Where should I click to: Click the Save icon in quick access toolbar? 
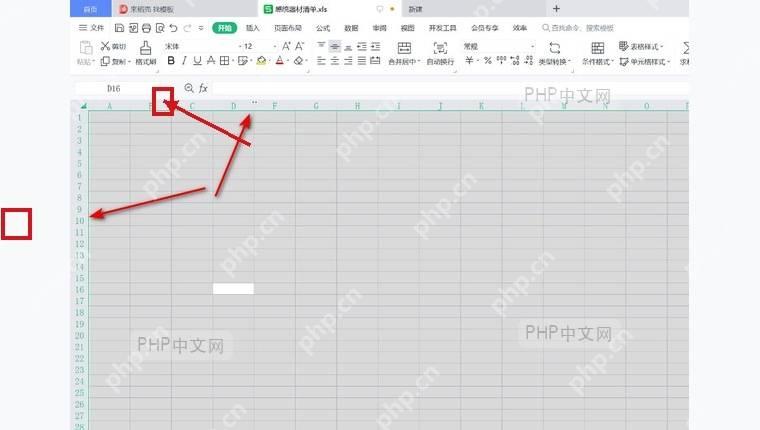(x=119, y=28)
